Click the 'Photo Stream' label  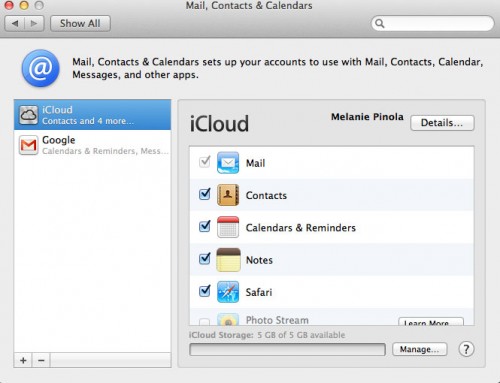(x=277, y=320)
